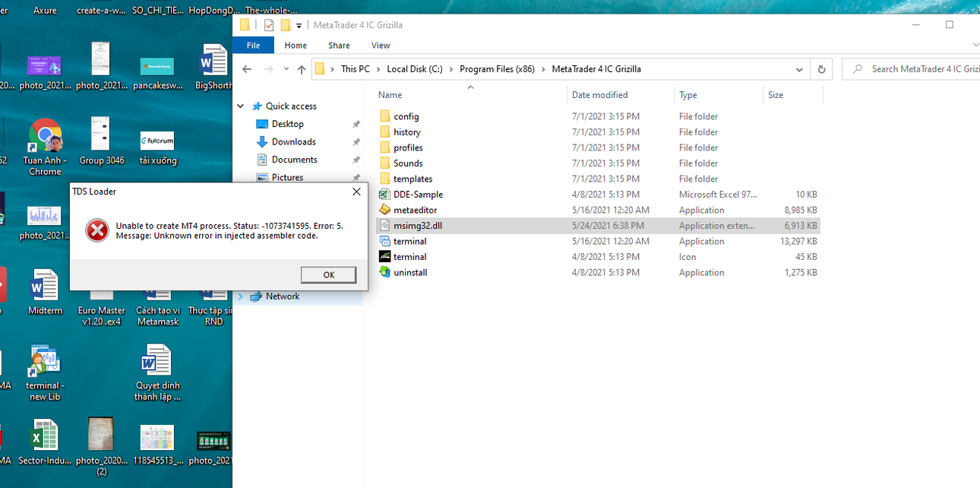Screen dimensions: 980x488
Task: Expand the Network tree node
Action: [x=241, y=296]
